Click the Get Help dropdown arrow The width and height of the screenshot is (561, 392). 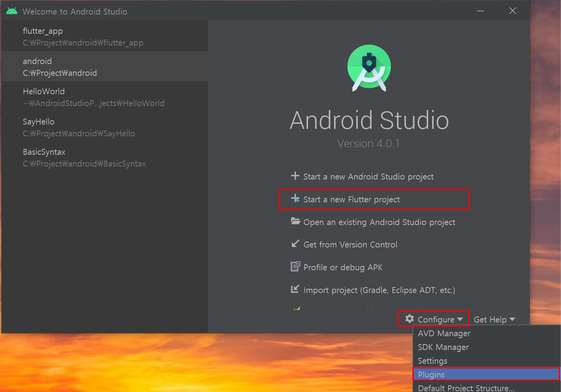pyautogui.click(x=512, y=319)
